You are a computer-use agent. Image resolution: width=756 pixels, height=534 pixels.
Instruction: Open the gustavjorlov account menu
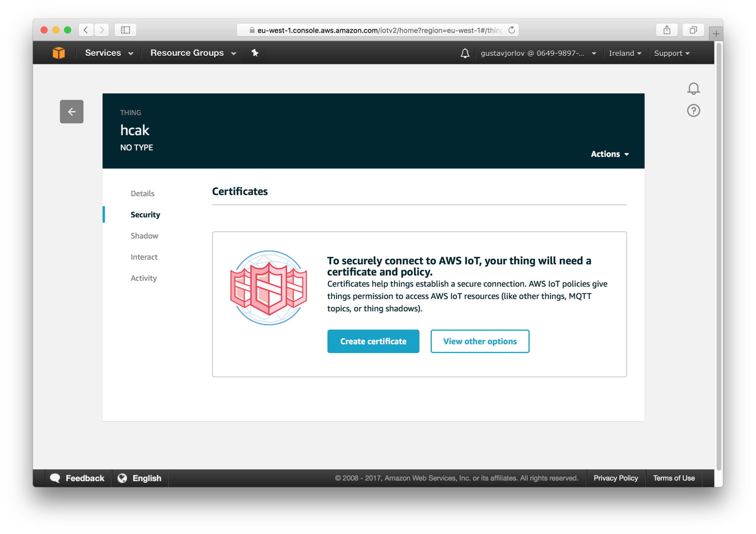click(538, 53)
